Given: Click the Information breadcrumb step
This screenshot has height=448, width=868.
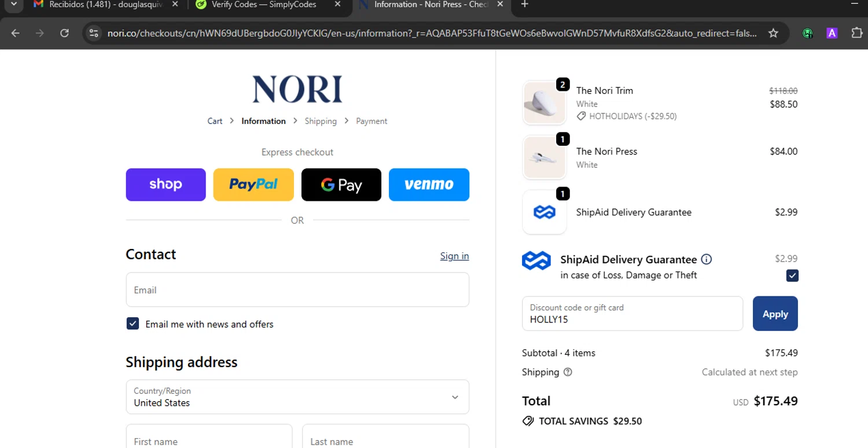Looking at the screenshot, I should point(263,121).
